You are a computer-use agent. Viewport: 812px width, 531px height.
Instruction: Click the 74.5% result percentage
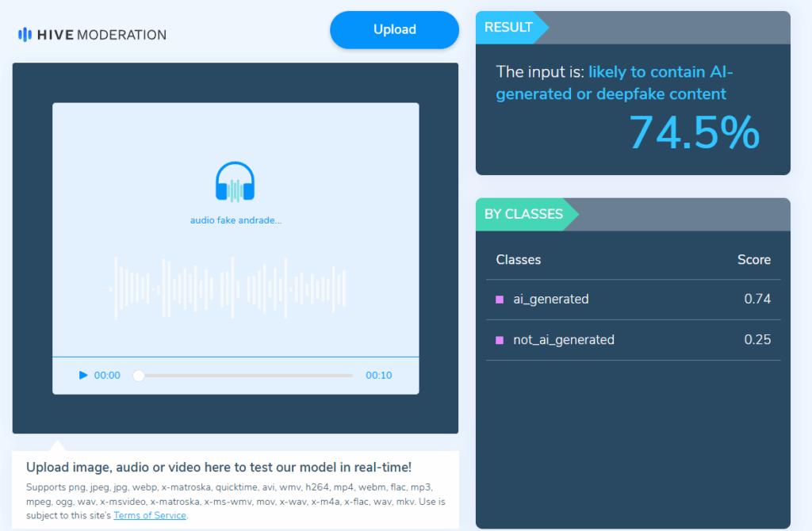(694, 132)
